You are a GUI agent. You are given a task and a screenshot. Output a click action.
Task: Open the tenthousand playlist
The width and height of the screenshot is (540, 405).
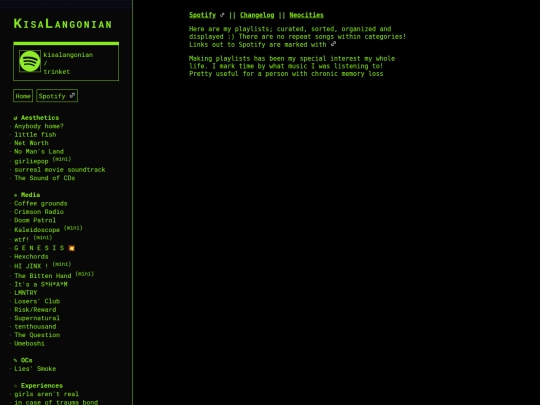35,326
